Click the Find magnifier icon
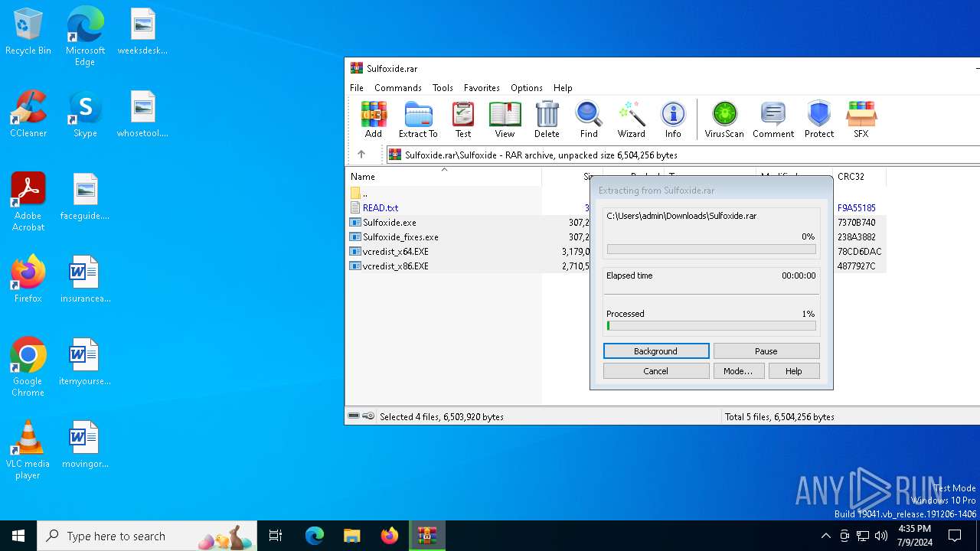980x551 pixels. [589, 119]
